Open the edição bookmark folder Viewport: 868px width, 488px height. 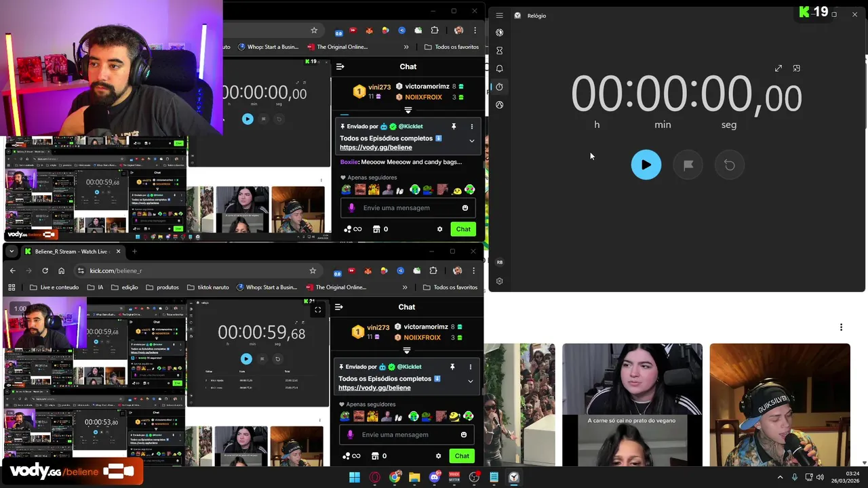click(125, 287)
